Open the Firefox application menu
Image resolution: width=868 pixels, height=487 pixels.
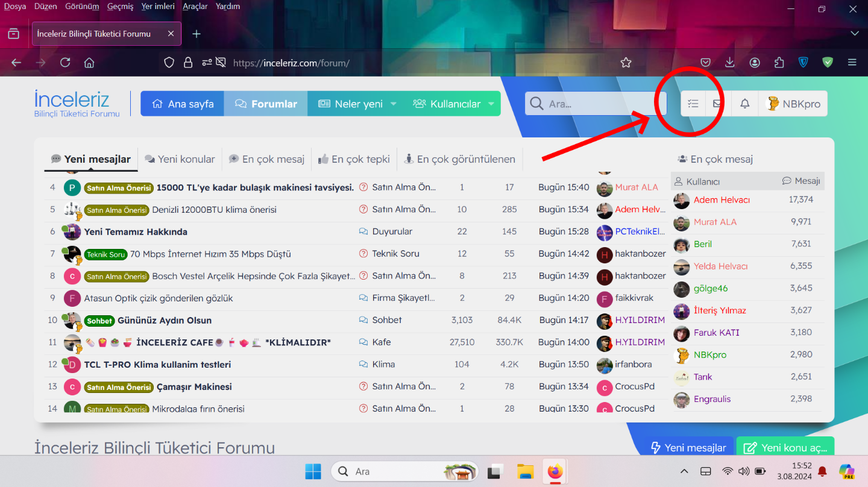(x=852, y=63)
